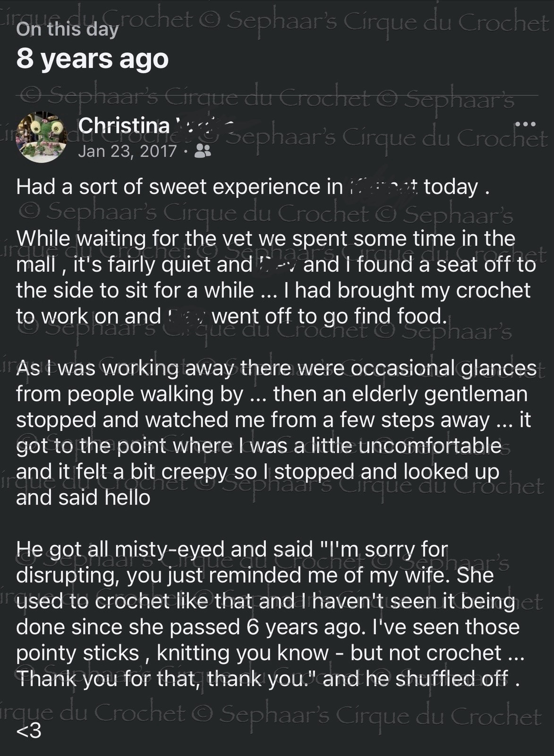Click the paragraph beginning While waiting for the vet
This screenshot has width=554, height=756.
pos(276,277)
